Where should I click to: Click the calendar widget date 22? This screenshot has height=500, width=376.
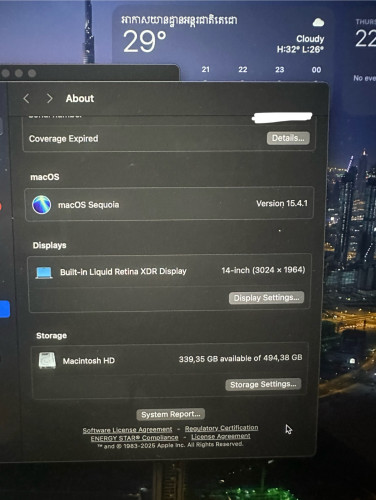click(365, 38)
